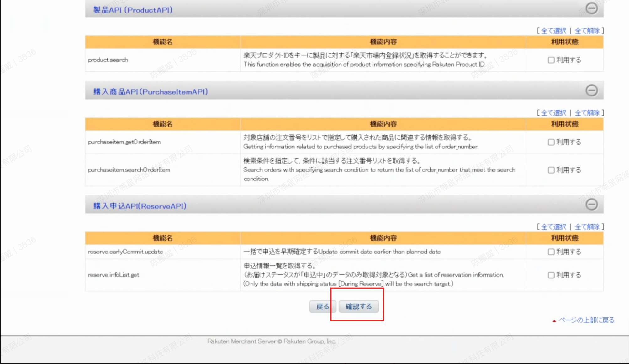Viewport: 629px width, 364px height.
Task: Collapse the PurchaseItemAPI section minus icon
Action: (x=591, y=91)
